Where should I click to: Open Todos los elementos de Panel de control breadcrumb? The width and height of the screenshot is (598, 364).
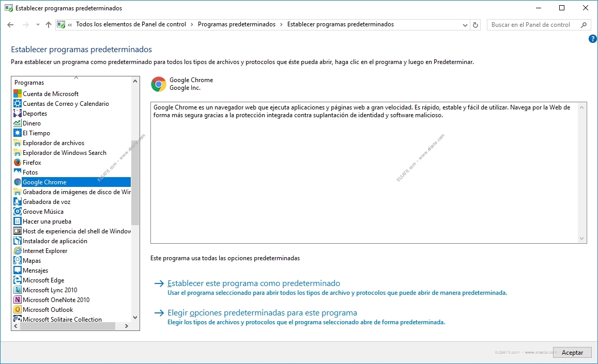131,24
